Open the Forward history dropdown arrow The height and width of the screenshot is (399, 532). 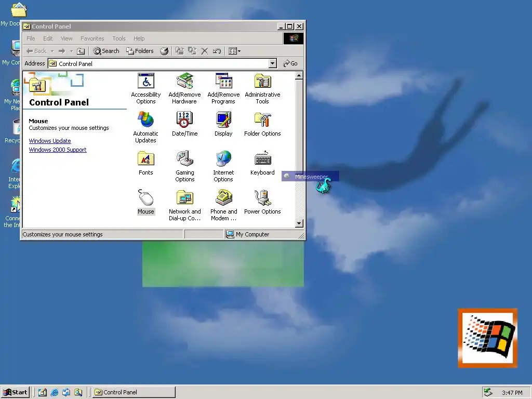71,51
